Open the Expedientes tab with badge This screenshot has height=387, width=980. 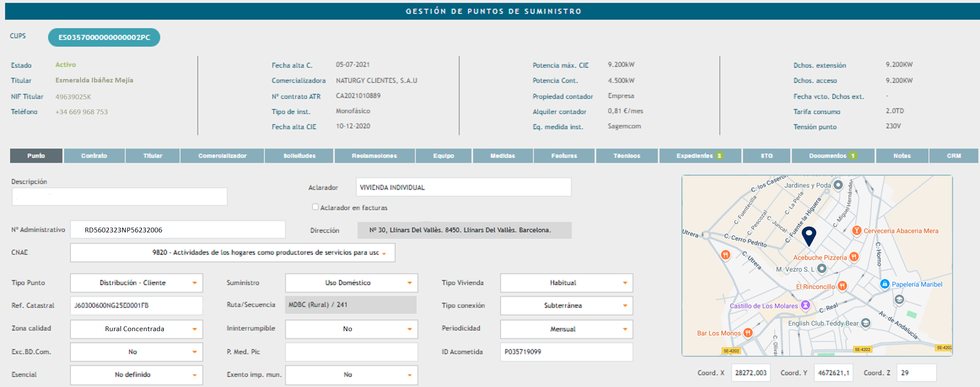pos(699,155)
